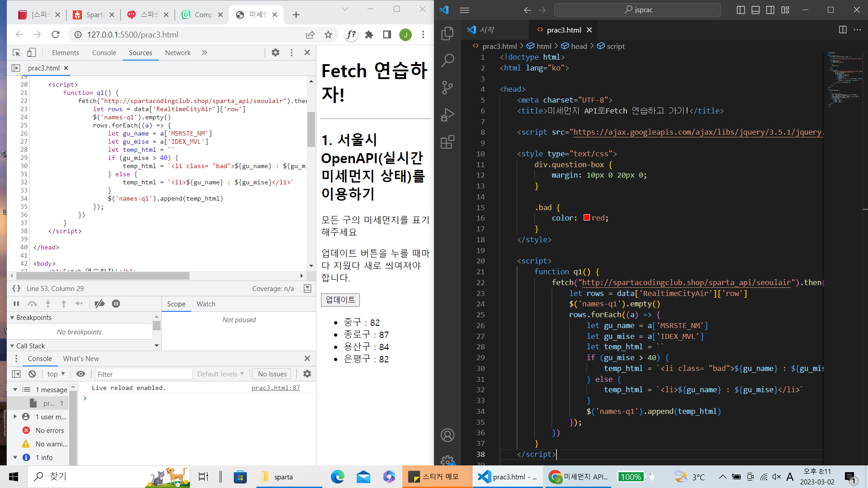The width and height of the screenshot is (868, 488).
Task: Show Sources navigator pane
Action: point(16,68)
